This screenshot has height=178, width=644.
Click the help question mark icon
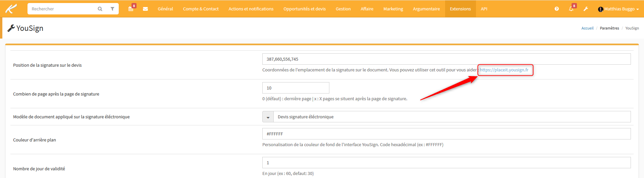click(557, 9)
